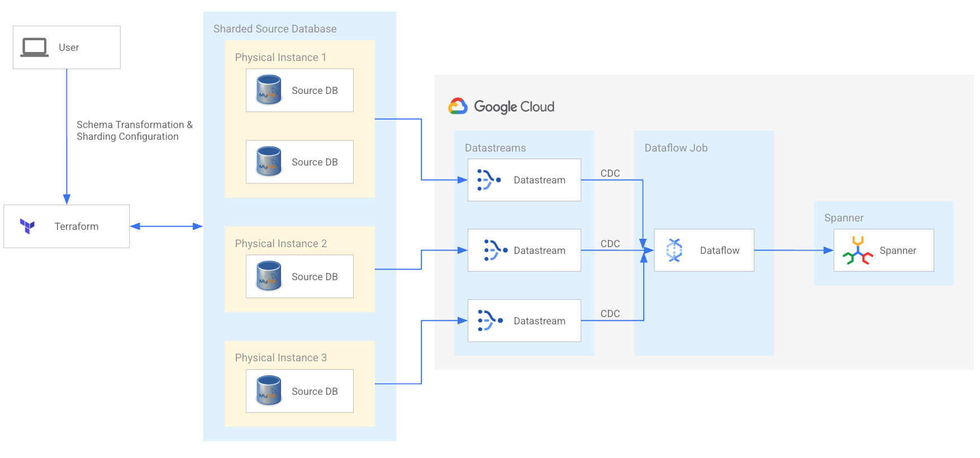Image resolution: width=980 pixels, height=458 pixels.
Task: Click the top CDC connector label
Action: (x=610, y=173)
